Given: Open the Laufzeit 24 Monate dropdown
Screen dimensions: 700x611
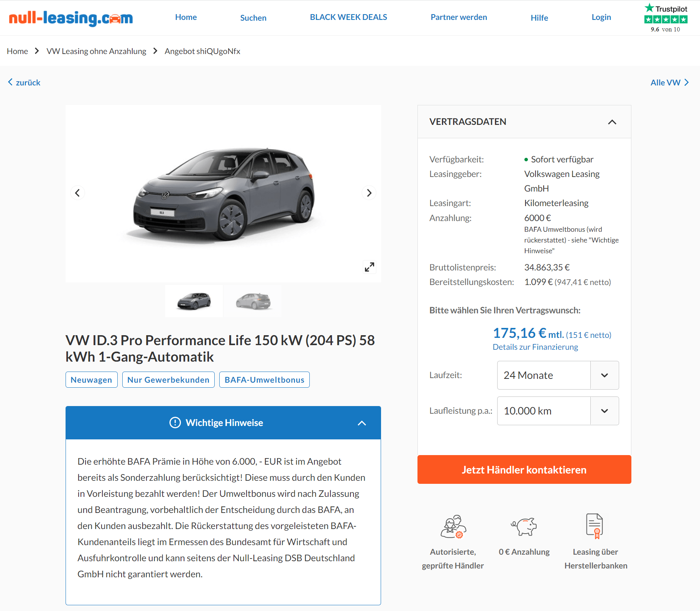Looking at the screenshot, I should [x=558, y=375].
